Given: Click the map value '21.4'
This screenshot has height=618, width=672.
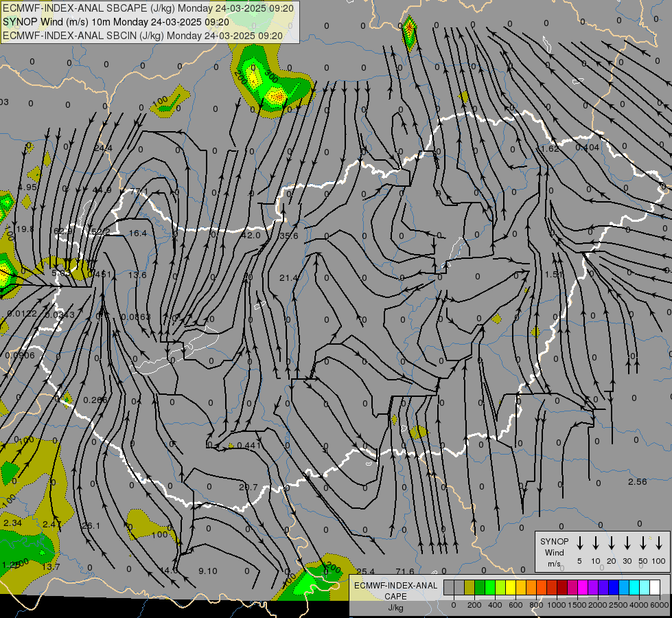Looking at the screenshot, I should coord(288,278).
